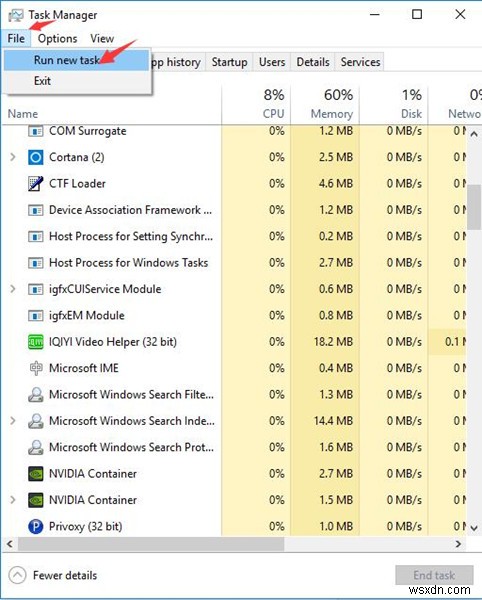Open the Options menu
482x600 pixels.
[57, 39]
